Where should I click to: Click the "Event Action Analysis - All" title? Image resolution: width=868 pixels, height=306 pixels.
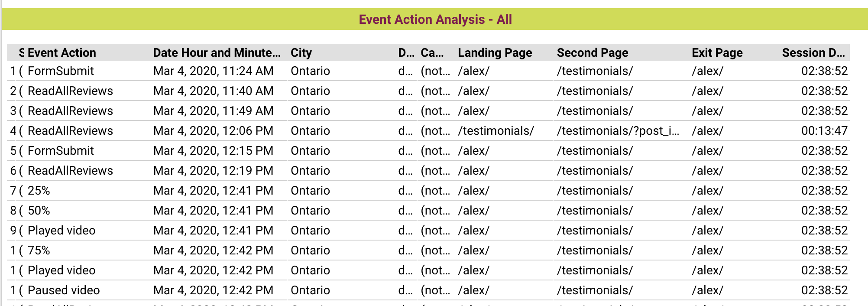(x=435, y=20)
